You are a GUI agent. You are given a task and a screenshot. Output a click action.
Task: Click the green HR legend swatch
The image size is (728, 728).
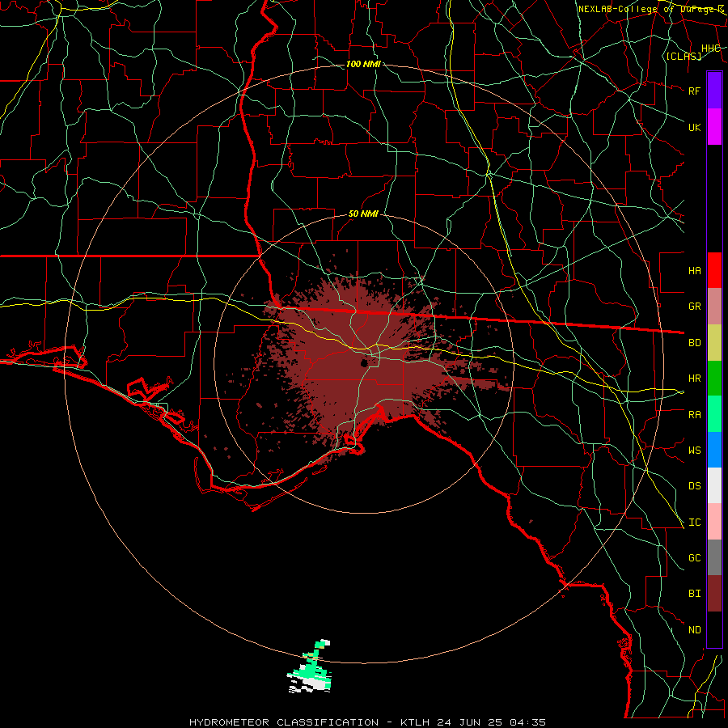[x=714, y=379]
